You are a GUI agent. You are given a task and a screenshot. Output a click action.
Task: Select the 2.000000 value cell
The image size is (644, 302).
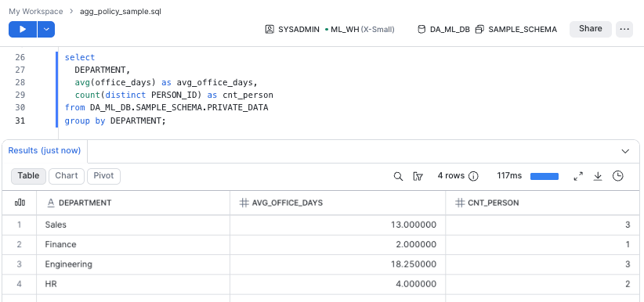pyautogui.click(x=338, y=245)
